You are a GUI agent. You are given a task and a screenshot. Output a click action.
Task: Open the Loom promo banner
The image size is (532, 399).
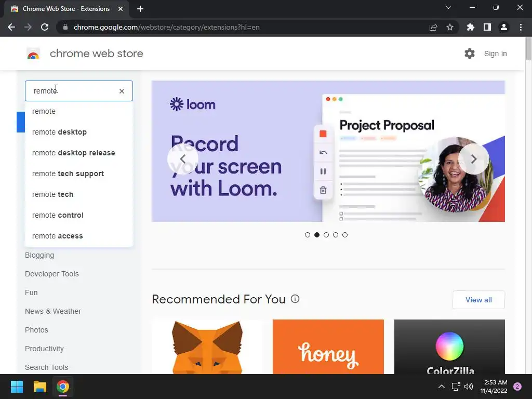(328, 151)
